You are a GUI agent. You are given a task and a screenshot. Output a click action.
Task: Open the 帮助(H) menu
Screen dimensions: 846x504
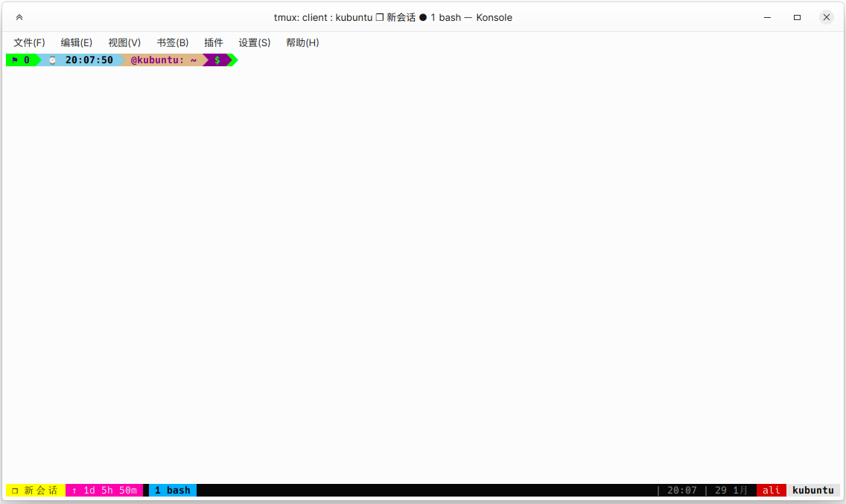click(302, 42)
